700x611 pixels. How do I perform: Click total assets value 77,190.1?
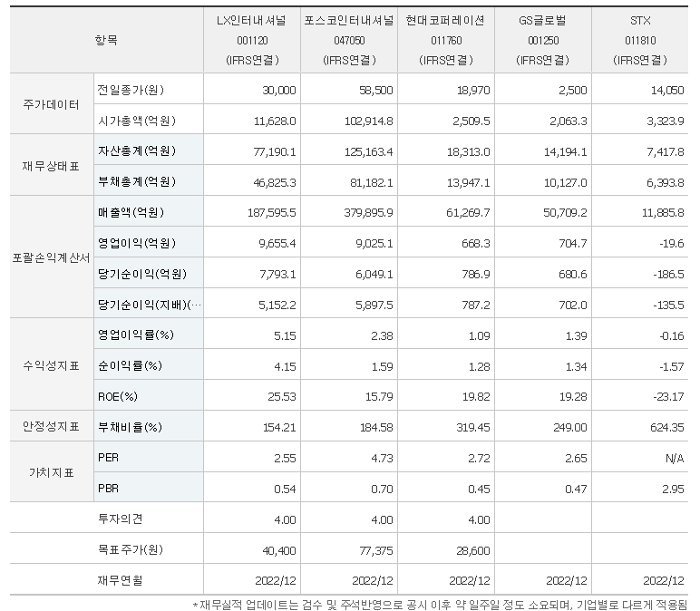275,152
